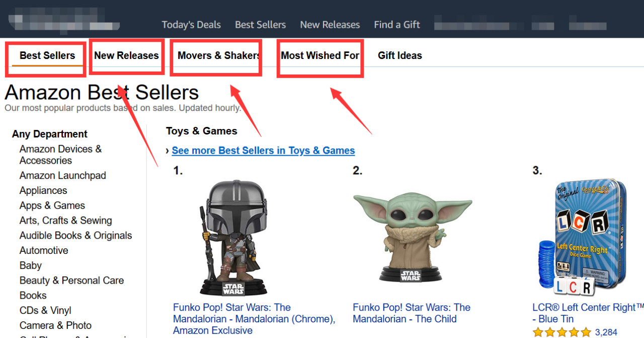Select the Best Sellers tab with orange underline

click(47, 55)
